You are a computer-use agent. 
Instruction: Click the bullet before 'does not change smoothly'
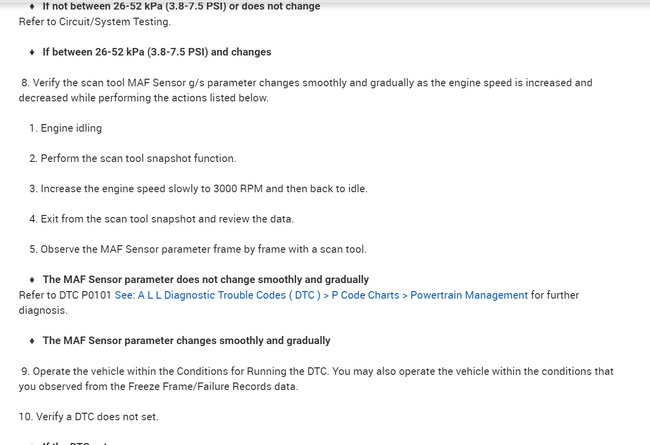(x=32, y=280)
